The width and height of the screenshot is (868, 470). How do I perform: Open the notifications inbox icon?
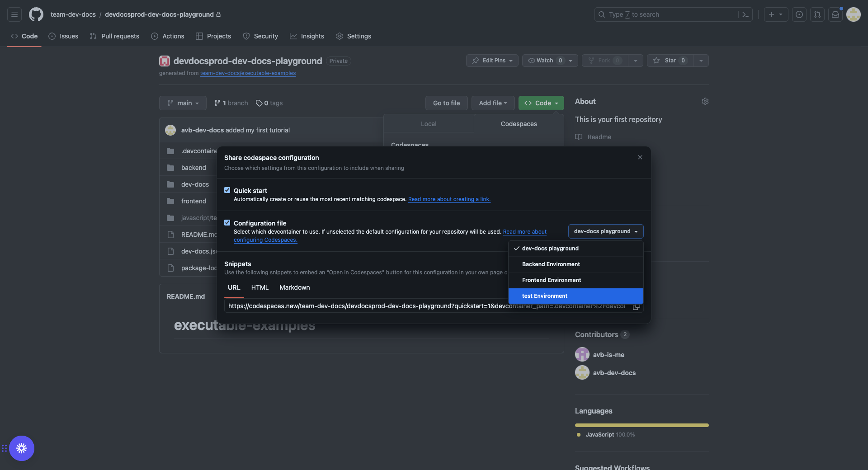[x=835, y=14]
